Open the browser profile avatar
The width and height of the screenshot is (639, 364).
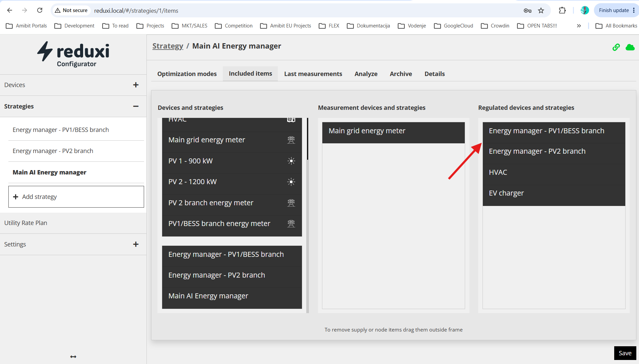[x=585, y=10]
